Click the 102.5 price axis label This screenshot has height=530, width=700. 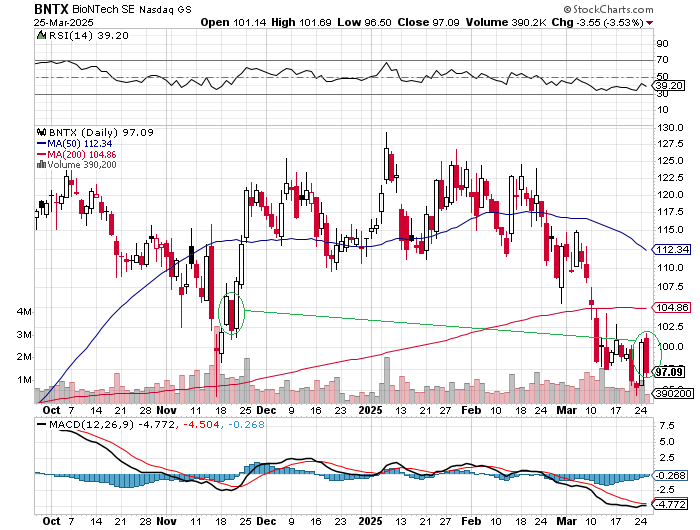click(670, 326)
